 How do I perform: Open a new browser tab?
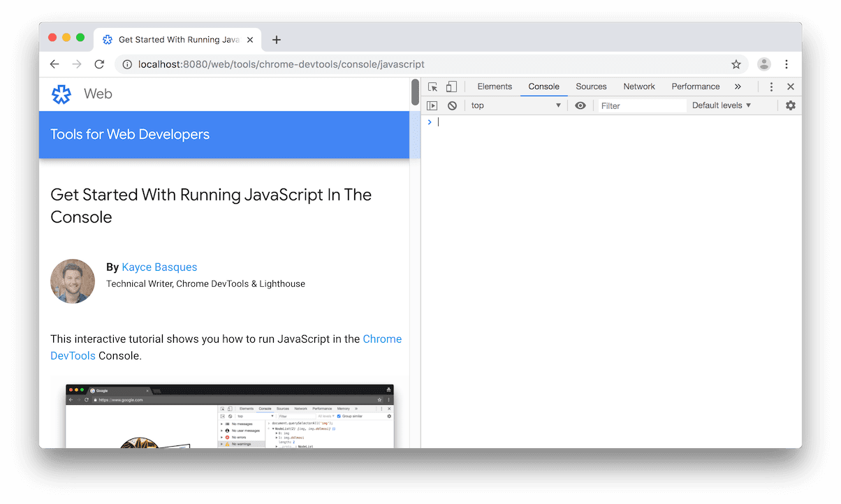point(276,40)
